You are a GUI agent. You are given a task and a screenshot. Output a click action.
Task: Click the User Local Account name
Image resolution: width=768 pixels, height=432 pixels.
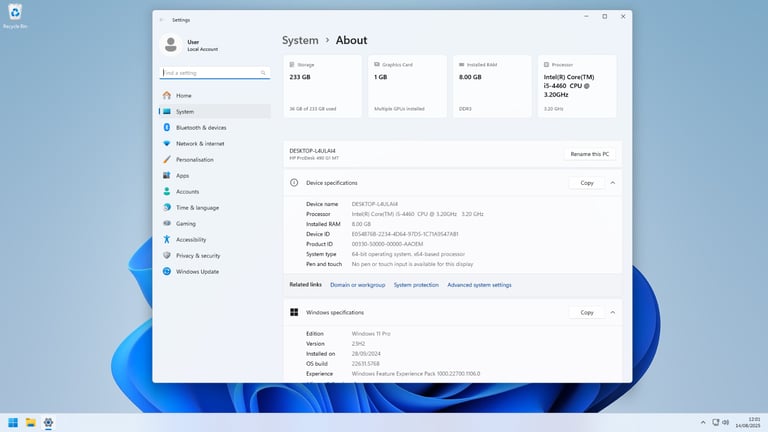(x=202, y=46)
